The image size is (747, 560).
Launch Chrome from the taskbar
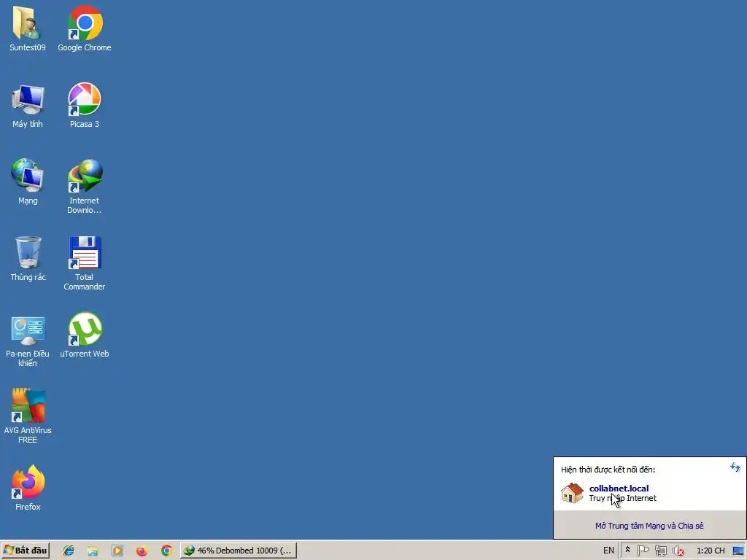tap(167, 551)
